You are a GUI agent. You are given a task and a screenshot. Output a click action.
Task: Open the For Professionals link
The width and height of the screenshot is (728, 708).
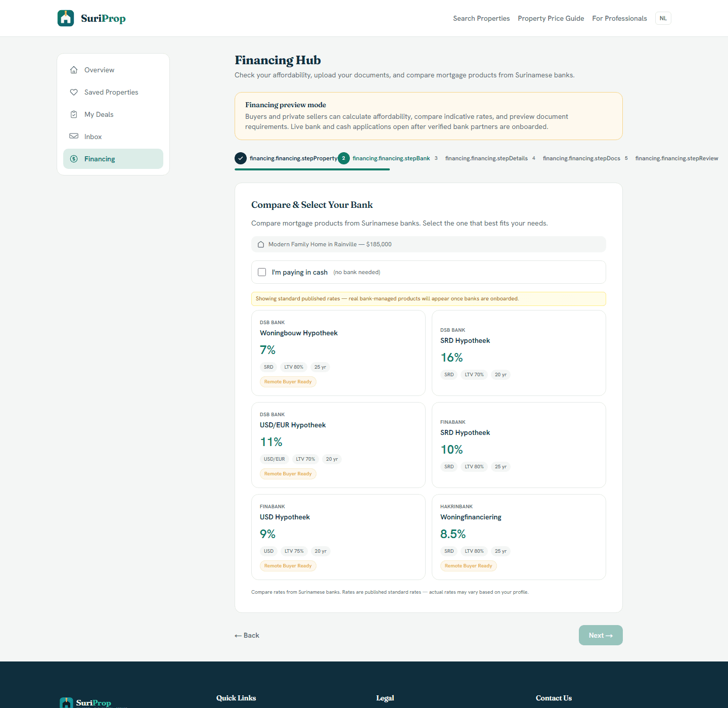pyautogui.click(x=619, y=18)
